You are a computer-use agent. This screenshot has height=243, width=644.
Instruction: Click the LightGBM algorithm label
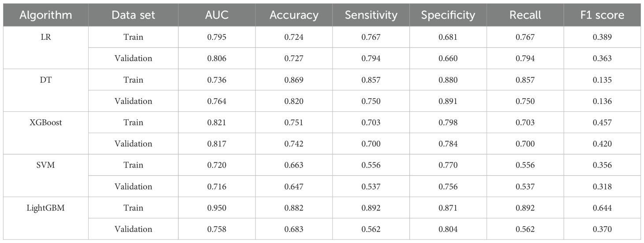[45, 208]
